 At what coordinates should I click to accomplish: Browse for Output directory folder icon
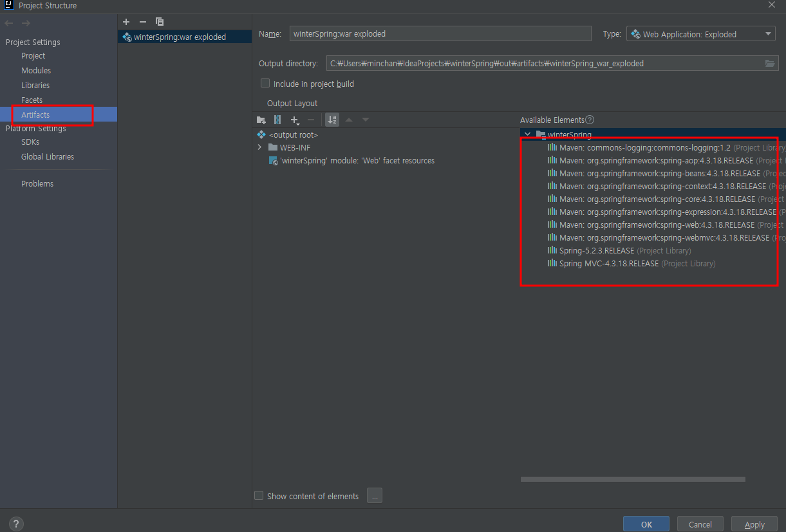click(770, 63)
